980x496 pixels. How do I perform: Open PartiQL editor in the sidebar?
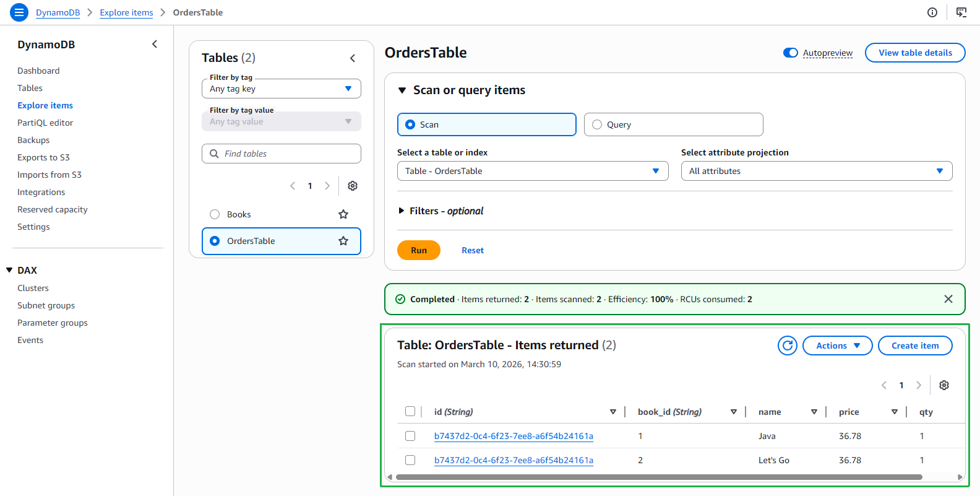coord(45,123)
